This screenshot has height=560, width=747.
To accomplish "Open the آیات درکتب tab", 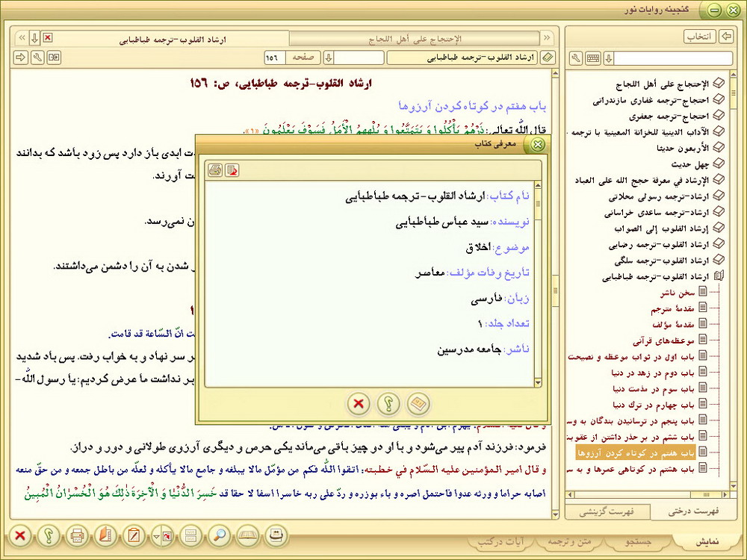I will (500, 542).
